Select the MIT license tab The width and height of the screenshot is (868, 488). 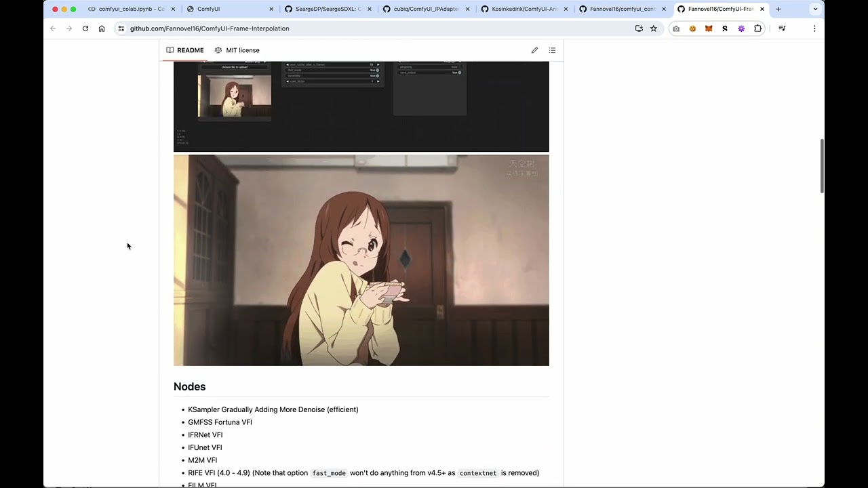point(237,50)
